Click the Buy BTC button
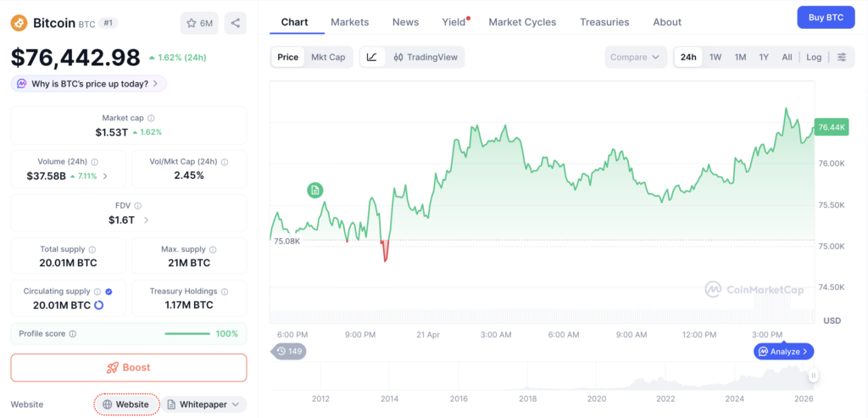868x418 pixels. (x=826, y=17)
